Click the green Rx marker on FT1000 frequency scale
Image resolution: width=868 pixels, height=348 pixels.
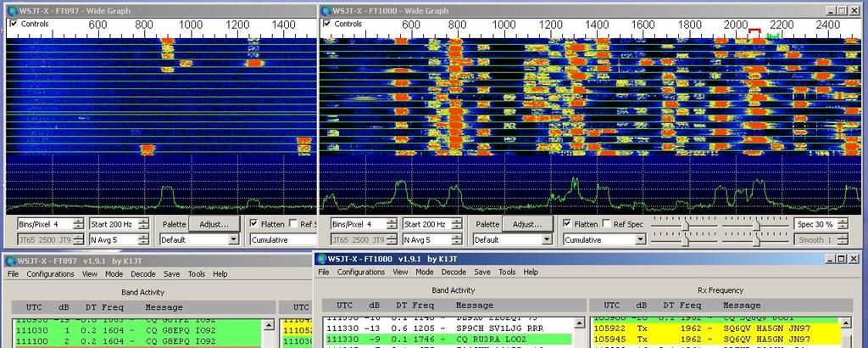click(x=773, y=36)
